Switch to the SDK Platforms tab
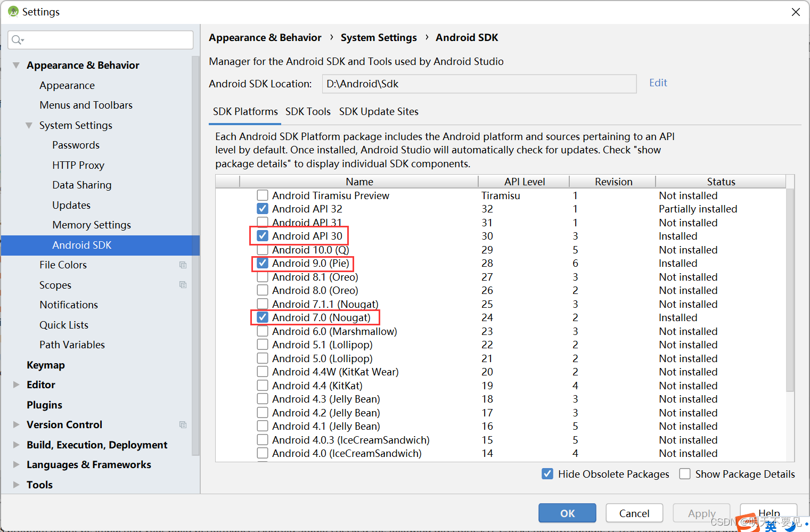Image resolution: width=810 pixels, height=532 pixels. click(246, 111)
